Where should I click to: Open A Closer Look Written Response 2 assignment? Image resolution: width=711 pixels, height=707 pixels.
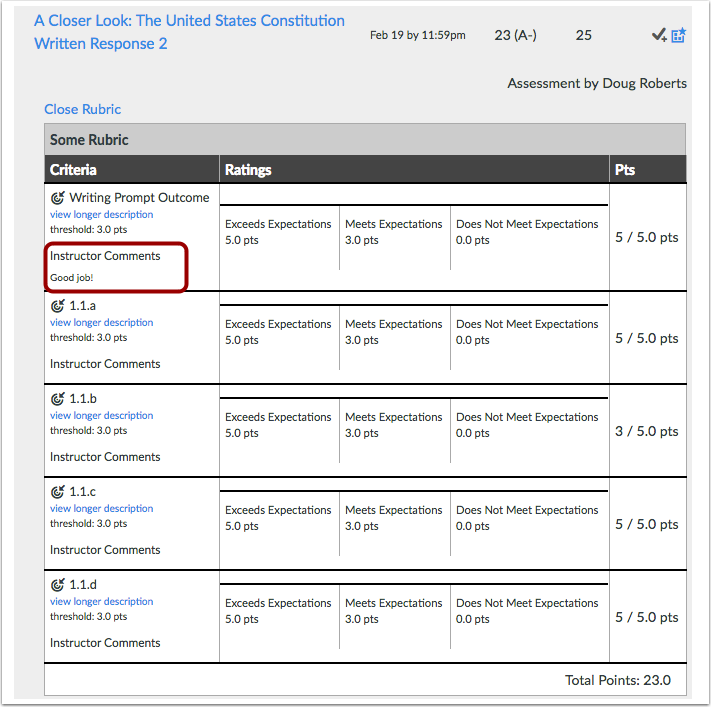(x=189, y=32)
